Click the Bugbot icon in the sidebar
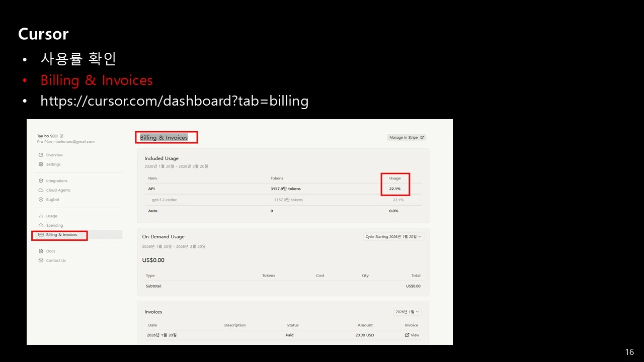This screenshot has height=362, width=644. coord(41,200)
